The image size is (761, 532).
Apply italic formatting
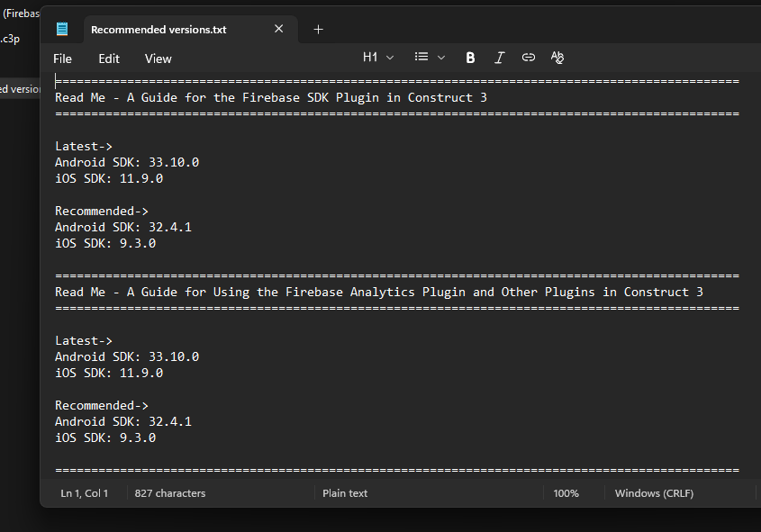pyautogui.click(x=500, y=58)
